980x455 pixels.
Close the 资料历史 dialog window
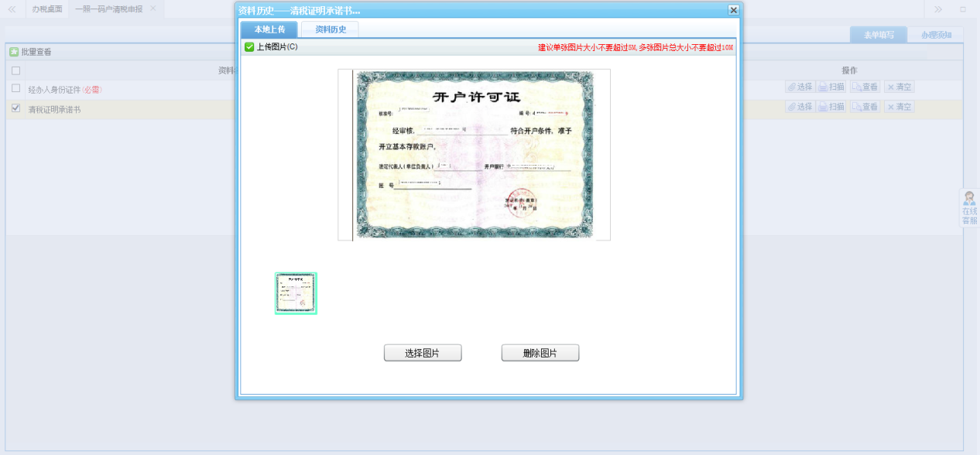733,10
